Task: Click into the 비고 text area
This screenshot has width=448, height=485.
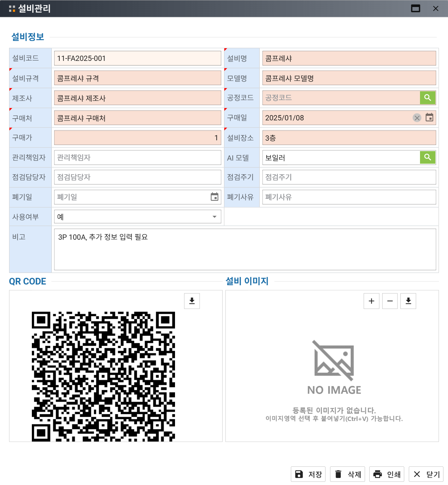Action: click(245, 249)
